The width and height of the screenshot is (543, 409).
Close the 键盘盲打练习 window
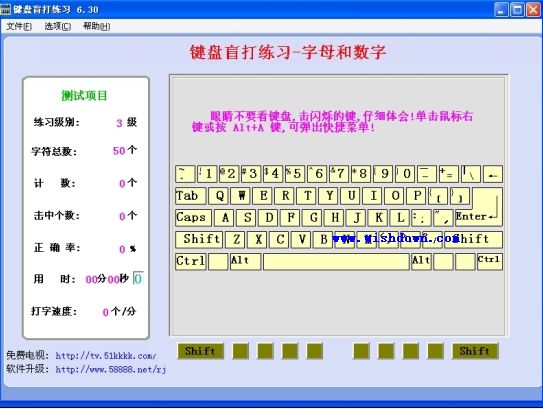pos(533,9)
